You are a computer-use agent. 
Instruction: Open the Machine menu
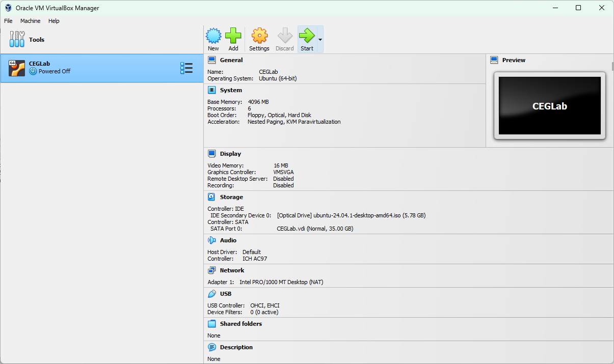coord(30,21)
